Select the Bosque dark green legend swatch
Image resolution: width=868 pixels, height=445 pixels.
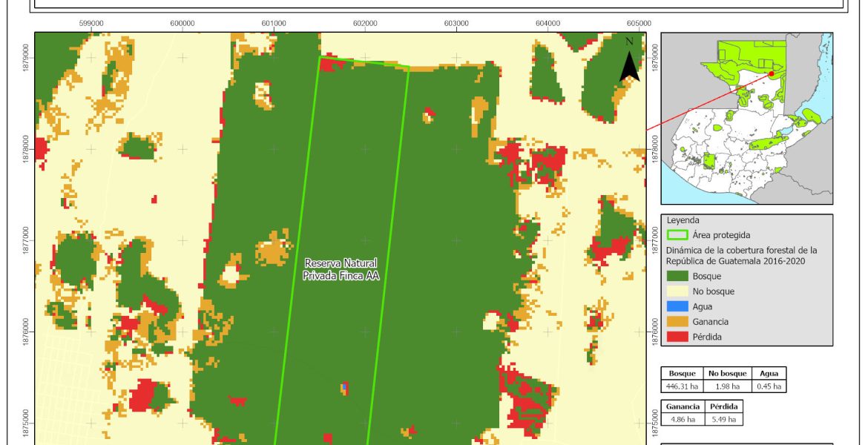pyautogui.click(x=677, y=277)
